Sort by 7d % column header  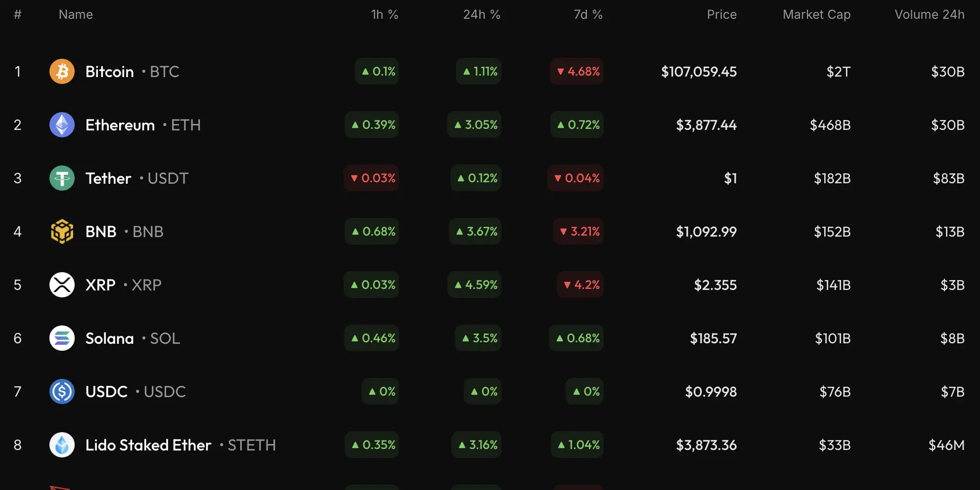(x=587, y=15)
